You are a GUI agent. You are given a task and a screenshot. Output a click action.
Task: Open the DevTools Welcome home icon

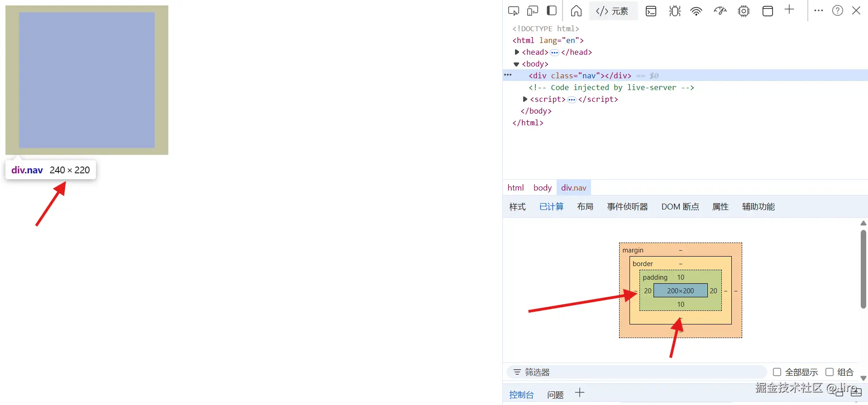click(576, 11)
